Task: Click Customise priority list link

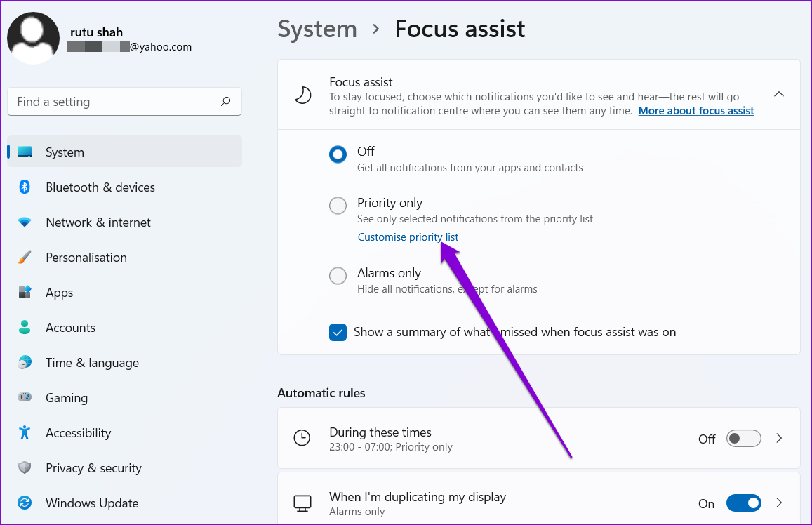Action: (408, 237)
